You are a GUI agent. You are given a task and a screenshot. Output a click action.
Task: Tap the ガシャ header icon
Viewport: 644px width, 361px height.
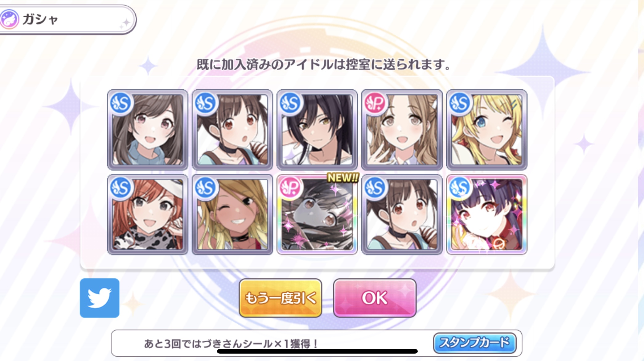[x=10, y=19]
